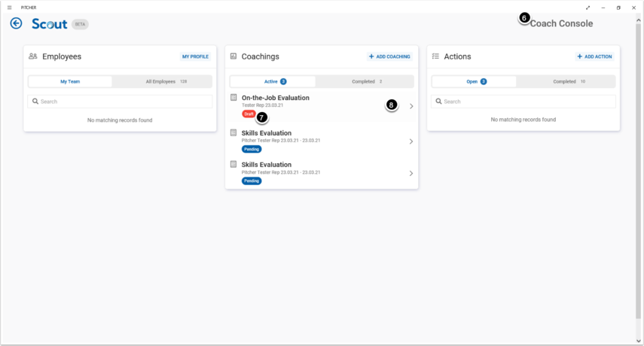Image resolution: width=644 pixels, height=346 pixels.
Task: Open My Profile button
Action: pos(195,56)
